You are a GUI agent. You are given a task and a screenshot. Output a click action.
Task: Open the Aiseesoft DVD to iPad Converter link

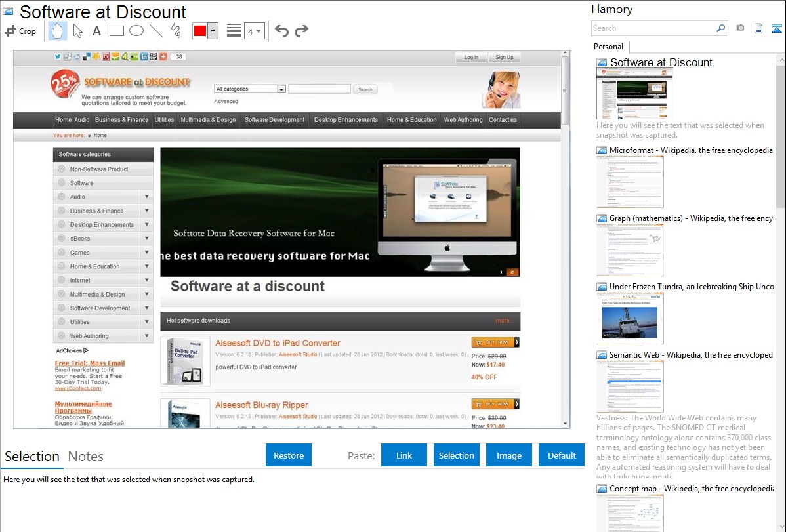point(278,343)
